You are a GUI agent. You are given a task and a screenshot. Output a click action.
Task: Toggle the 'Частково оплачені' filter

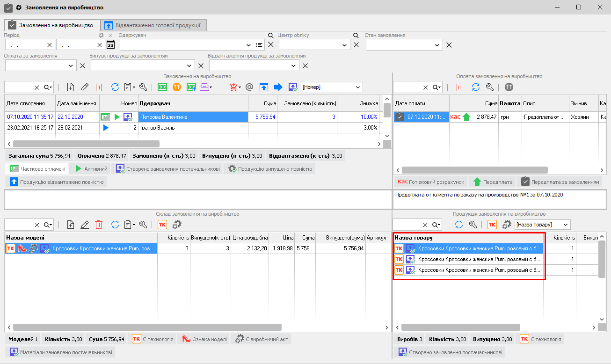click(38, 169)
